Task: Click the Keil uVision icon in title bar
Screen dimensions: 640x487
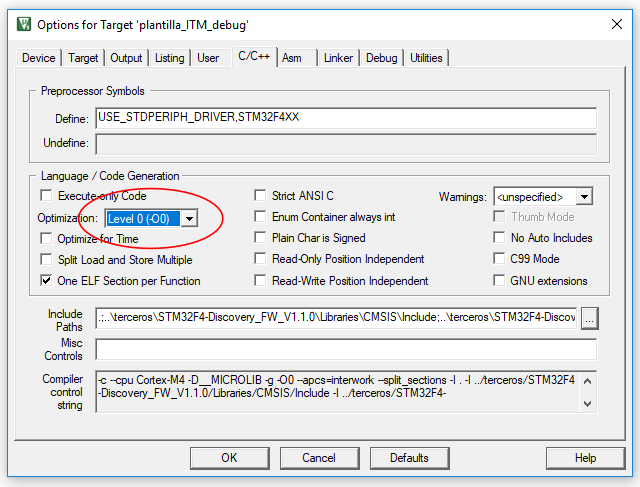Action: click(x=24, y=24)
